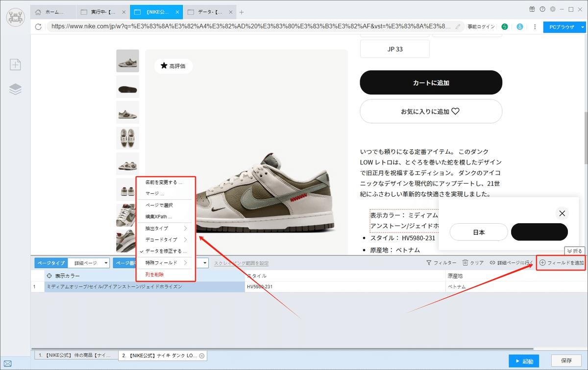Click the スクレイピング範囲を設定 link
The width and height of the screenshot is (588, 370).
coord(241,263)
